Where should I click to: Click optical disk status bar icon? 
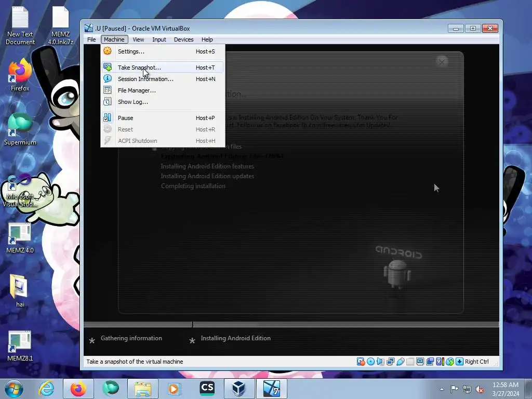click(x=371, y=362)
